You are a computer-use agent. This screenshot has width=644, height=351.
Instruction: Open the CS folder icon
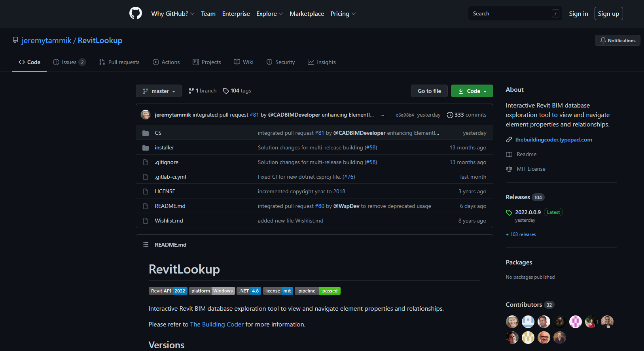tap(146, 133)
